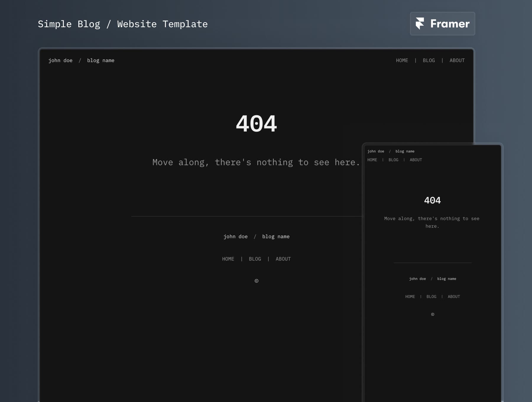This screenshot has height=402, width=532.
Task: Click 'blog name' in mobile preview header
Action: pos(405,151)
